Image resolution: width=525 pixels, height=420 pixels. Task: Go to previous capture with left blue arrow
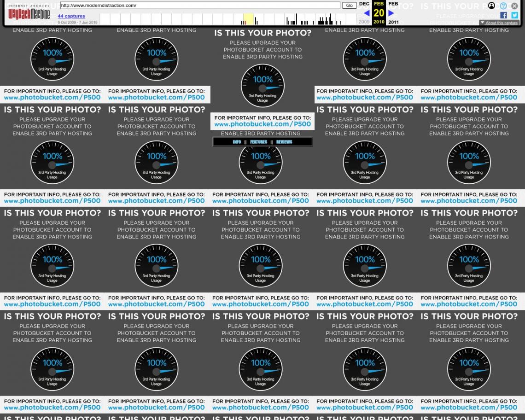pyautogui.click(x=367, y=13)
